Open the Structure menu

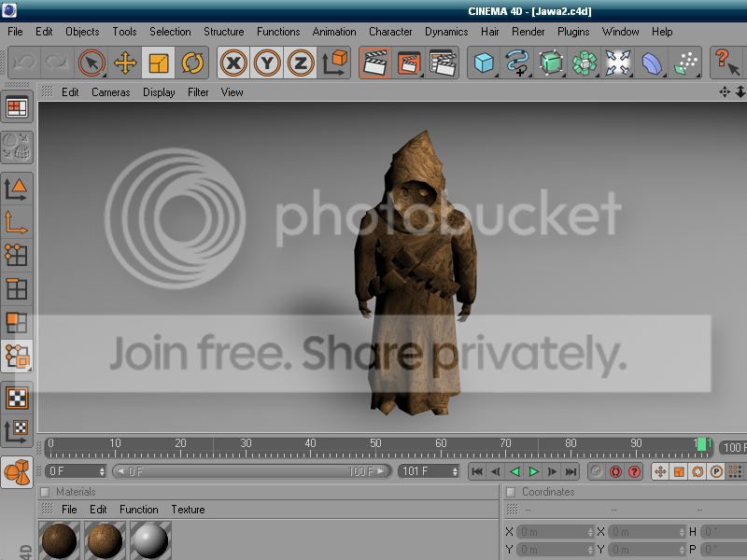(223, 32)
